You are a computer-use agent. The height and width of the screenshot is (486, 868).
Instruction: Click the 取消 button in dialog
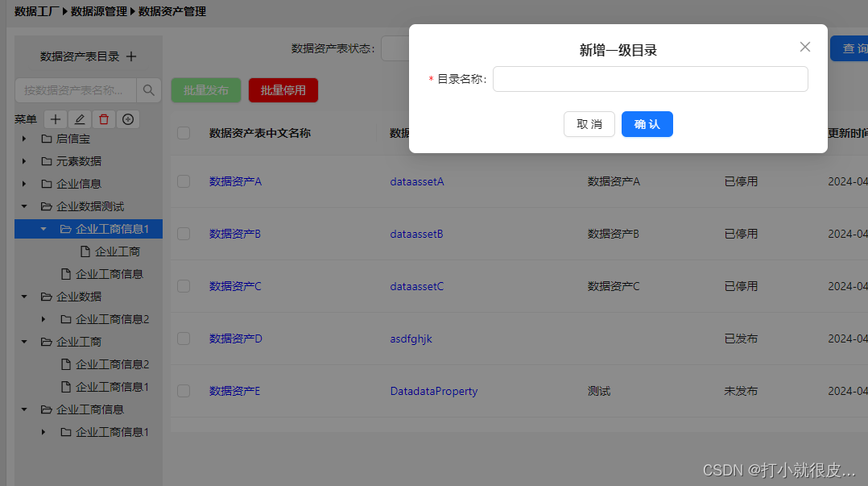tap(589, 124)
